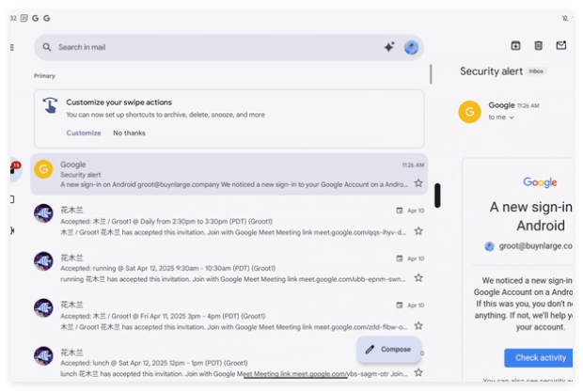Image resolution: width=583 pixels, height=392 pixels.
Task: Click Customize swipe actions link
Action: 84,133
